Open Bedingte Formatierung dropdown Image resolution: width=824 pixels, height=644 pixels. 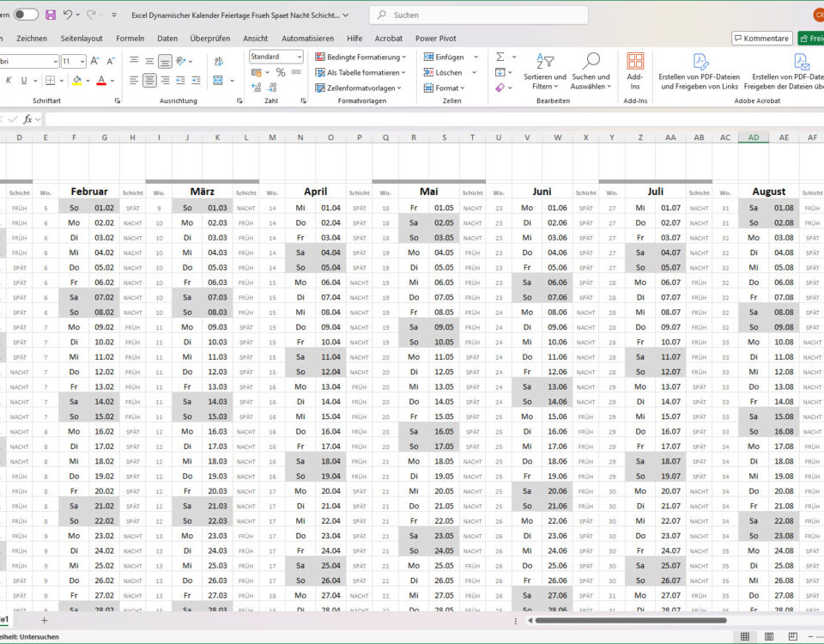tap(360, 57)
